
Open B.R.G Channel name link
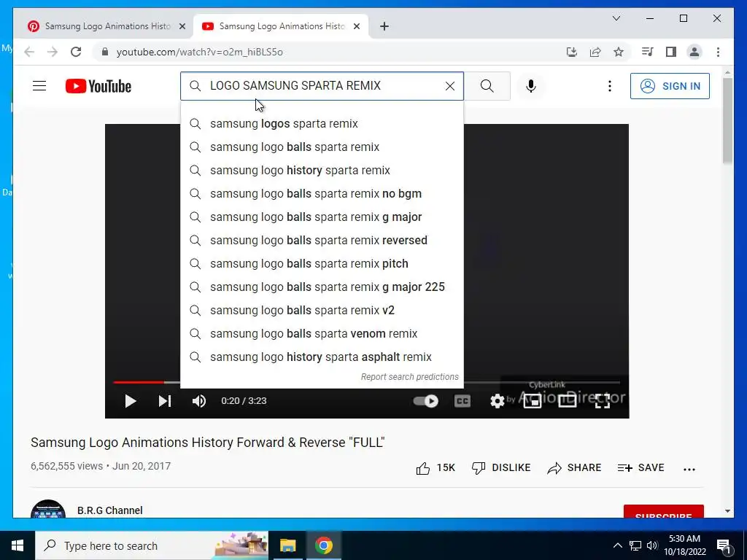pyautogui.click(x=110, y=510)
